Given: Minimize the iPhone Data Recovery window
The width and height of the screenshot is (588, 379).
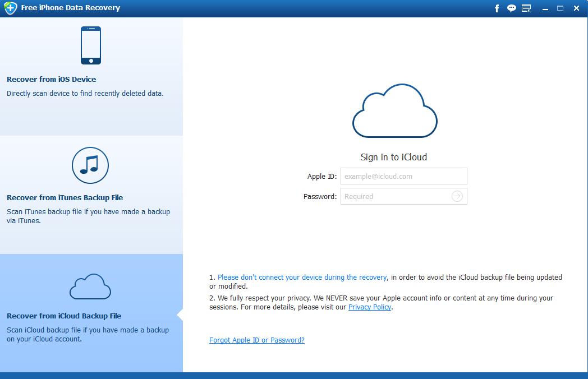Looking at the screenshot, I should 545,8.
